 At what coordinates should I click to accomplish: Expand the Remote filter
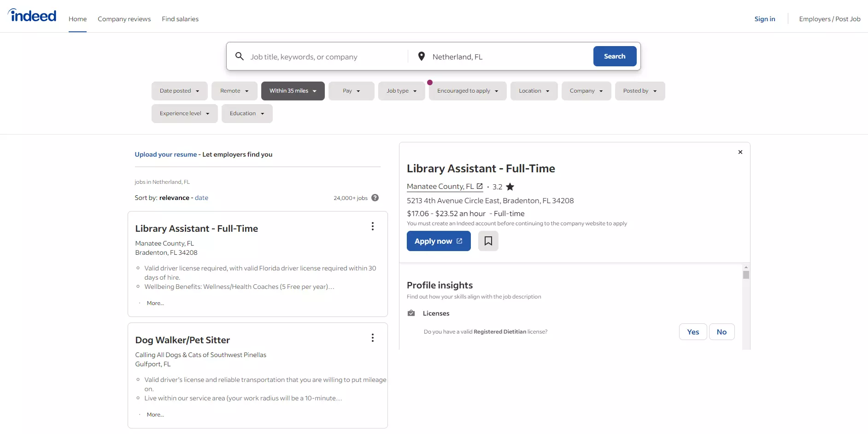click(235, 91)
